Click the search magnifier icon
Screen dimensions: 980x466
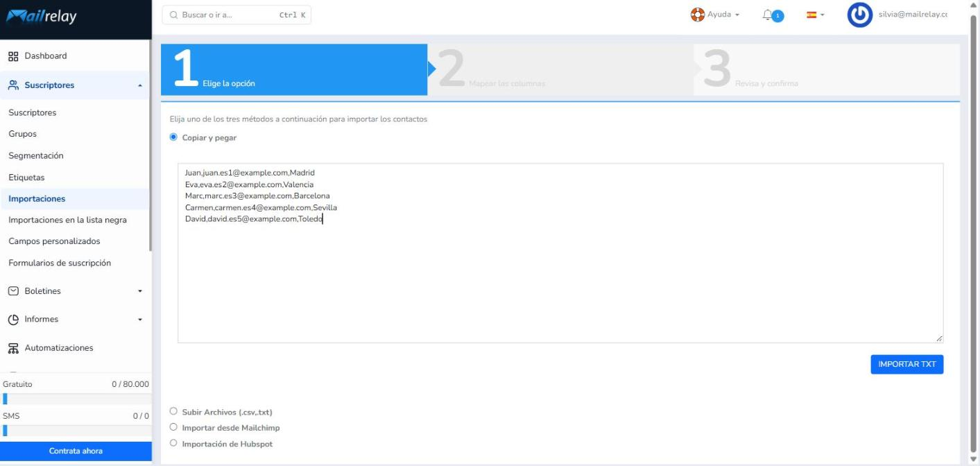click(174, 15)
